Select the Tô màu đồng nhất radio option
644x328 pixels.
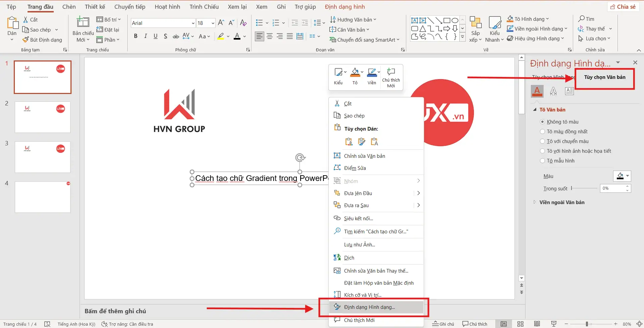[542, 132]
